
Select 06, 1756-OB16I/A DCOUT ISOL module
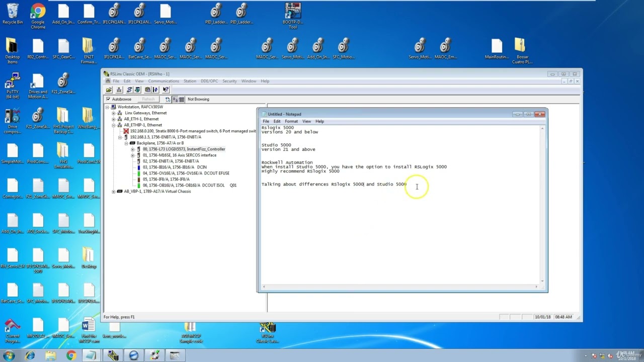[x=189, y=186]
